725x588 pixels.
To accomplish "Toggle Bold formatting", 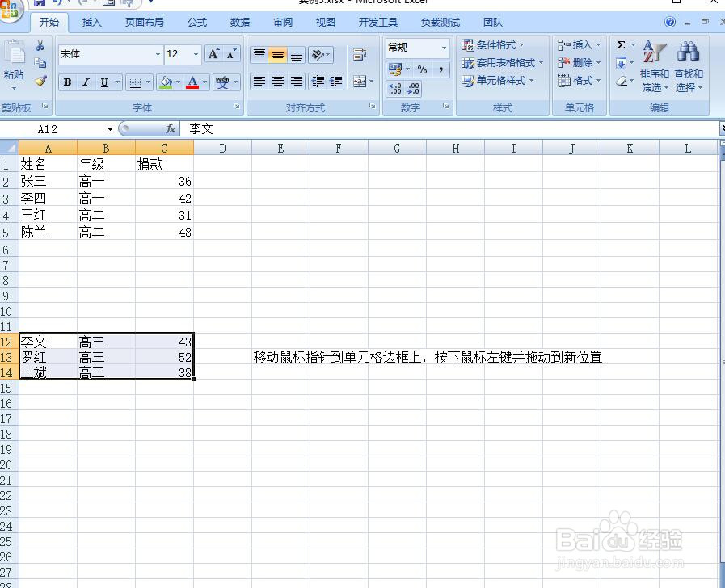I will pos(68,82).
